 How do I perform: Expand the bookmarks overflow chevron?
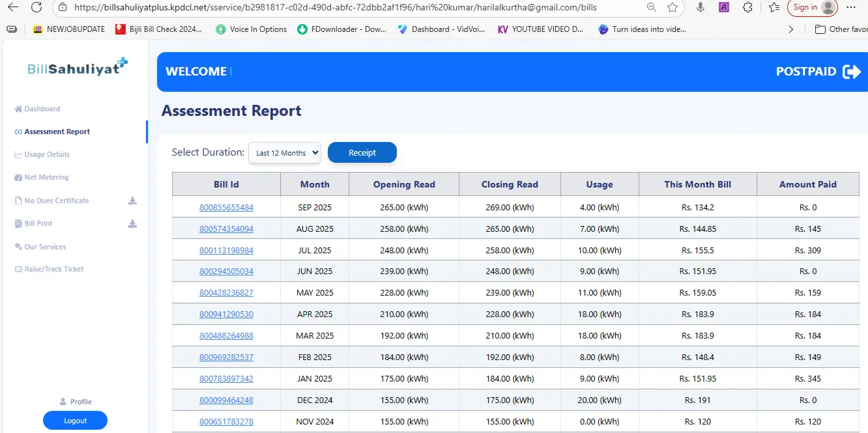pos(791,29)
